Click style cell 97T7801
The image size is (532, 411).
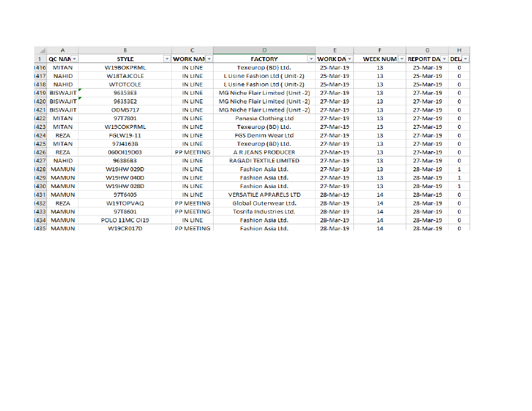click(125, 118)
